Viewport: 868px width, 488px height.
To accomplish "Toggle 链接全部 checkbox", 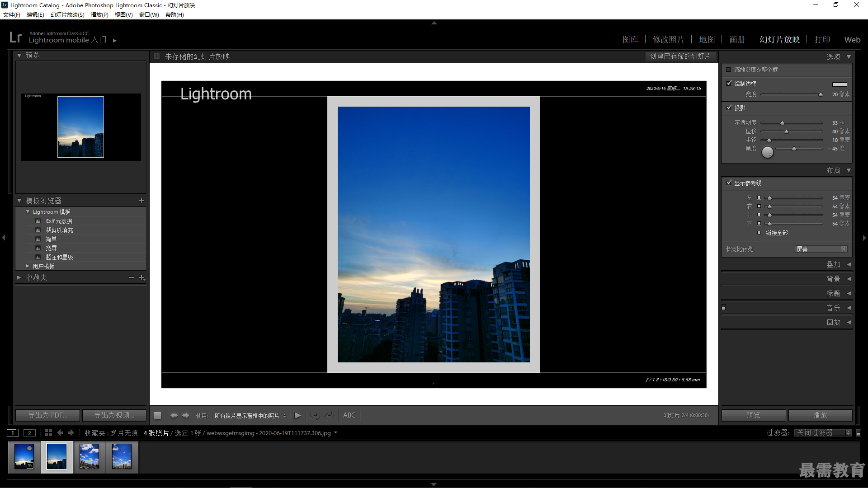I will click(x=759, y=233).
